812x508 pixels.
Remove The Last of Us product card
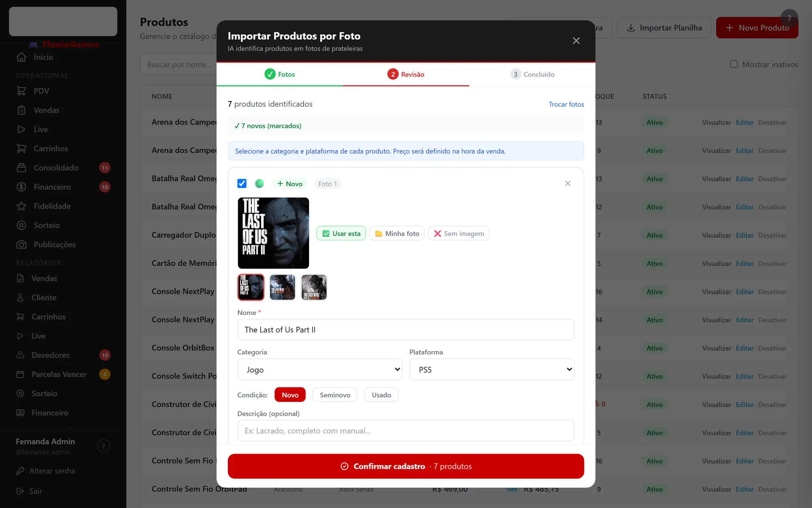tap(568, 184)
